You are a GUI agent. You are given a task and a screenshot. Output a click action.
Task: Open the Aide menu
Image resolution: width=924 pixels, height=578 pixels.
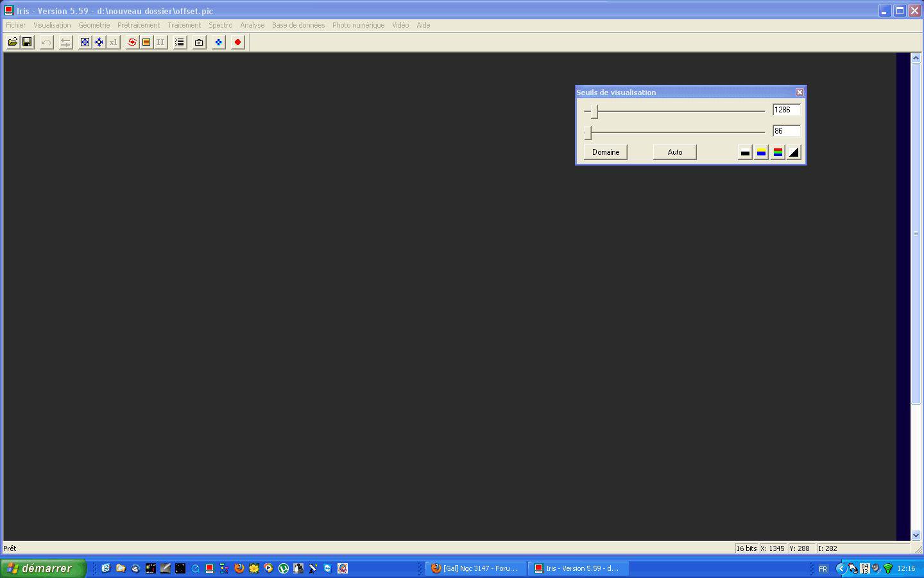pos(424,25)
